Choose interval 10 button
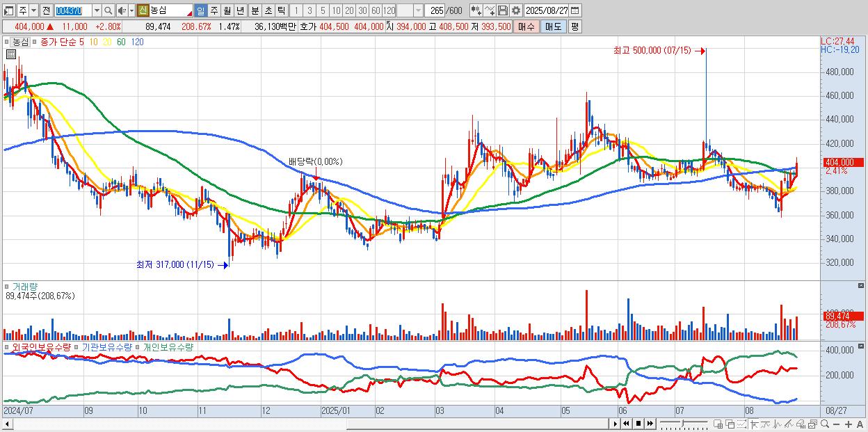The image size is (868, 432). tap(336, 10)
